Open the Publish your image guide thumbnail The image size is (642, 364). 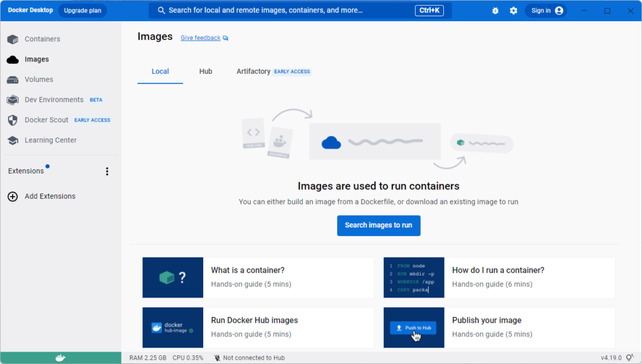414,328
